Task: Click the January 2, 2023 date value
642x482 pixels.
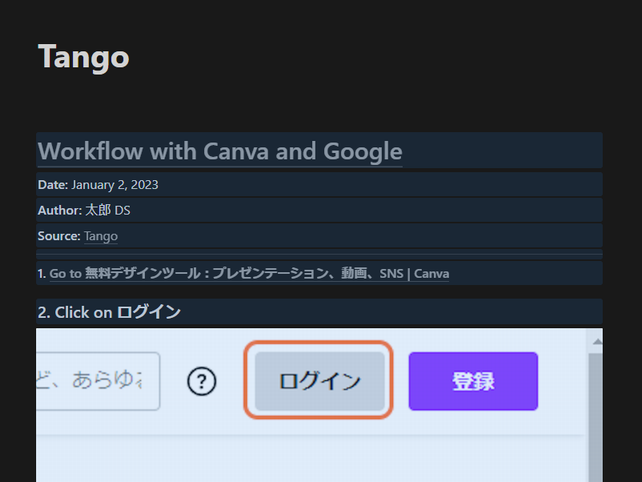Action: (x=115, y=185)
